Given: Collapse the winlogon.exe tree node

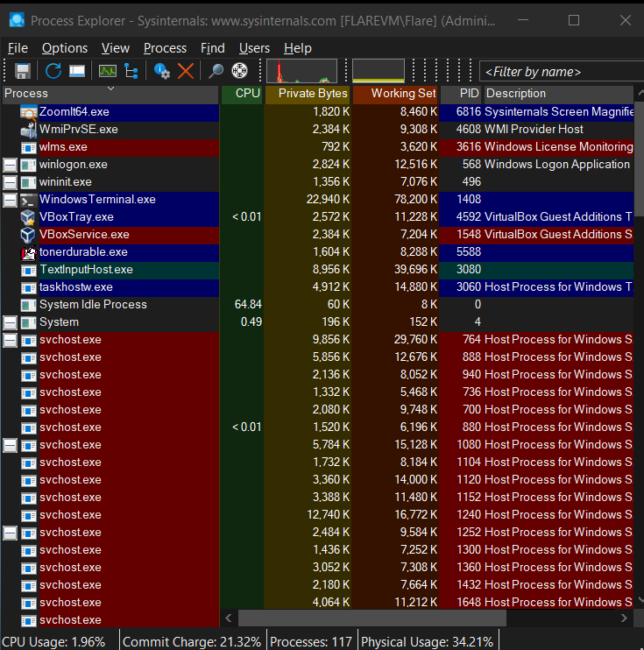Looking at the screenshot, I should click(10, 165).
